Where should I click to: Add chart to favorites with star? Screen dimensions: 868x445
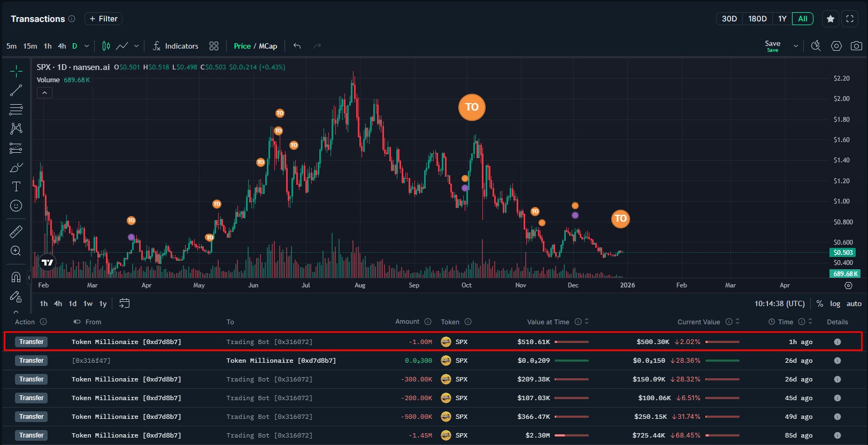tap(831, 19)
